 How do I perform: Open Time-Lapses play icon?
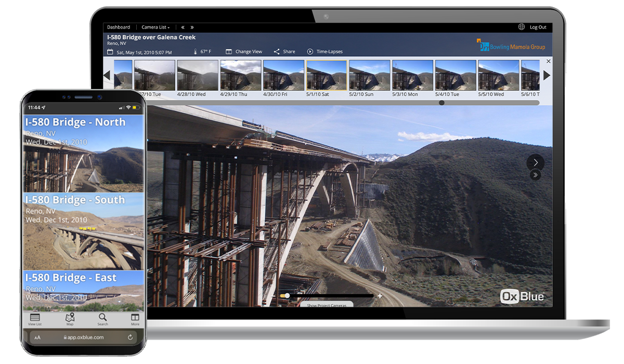point(310,52)
